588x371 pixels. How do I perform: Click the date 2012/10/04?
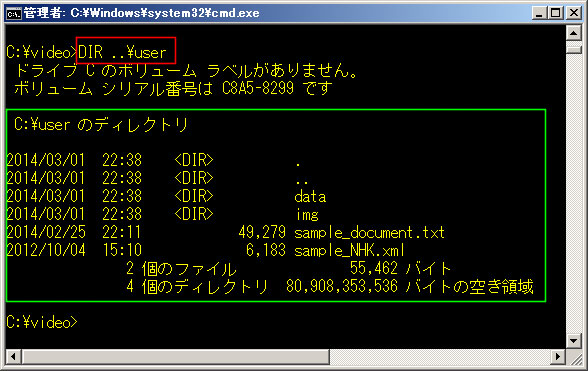tap(46, 251)
